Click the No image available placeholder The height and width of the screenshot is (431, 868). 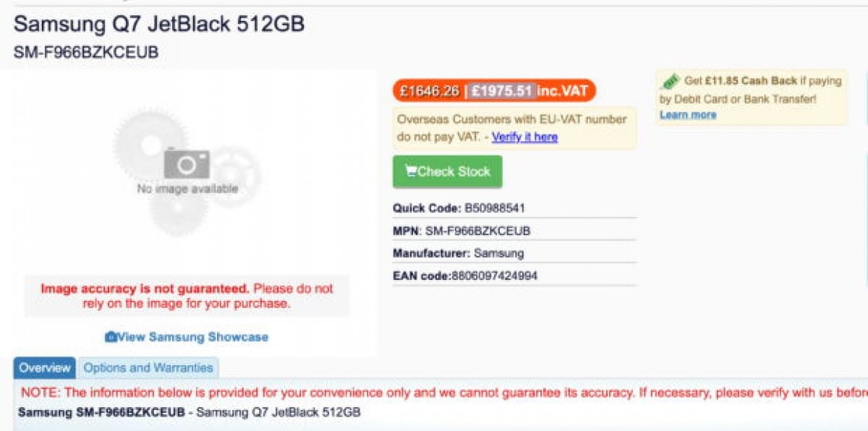tap(187, 189)
